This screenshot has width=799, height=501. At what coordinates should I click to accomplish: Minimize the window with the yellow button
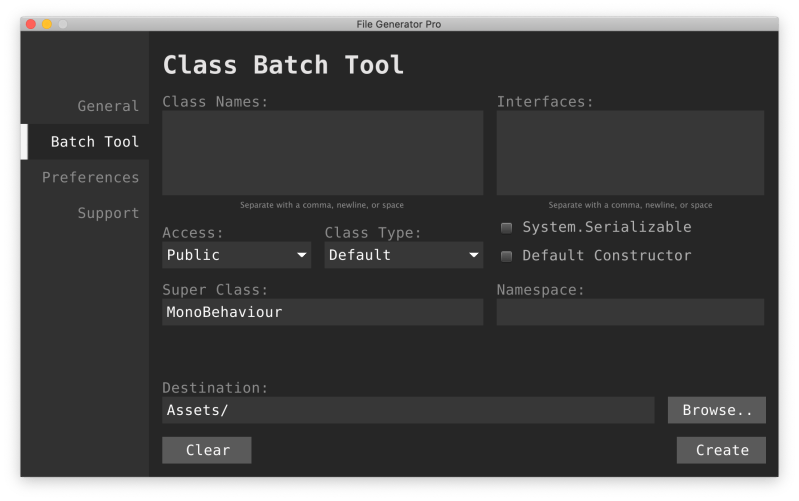point(47,24)
